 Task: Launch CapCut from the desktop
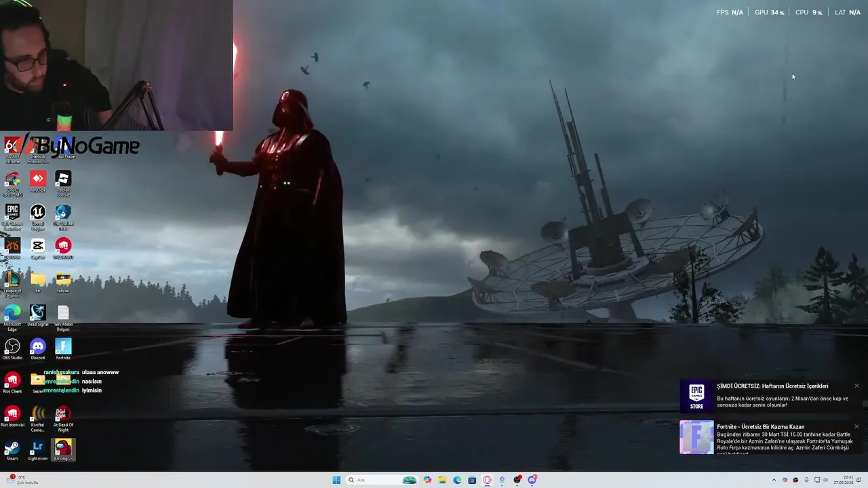coord(38,249)
